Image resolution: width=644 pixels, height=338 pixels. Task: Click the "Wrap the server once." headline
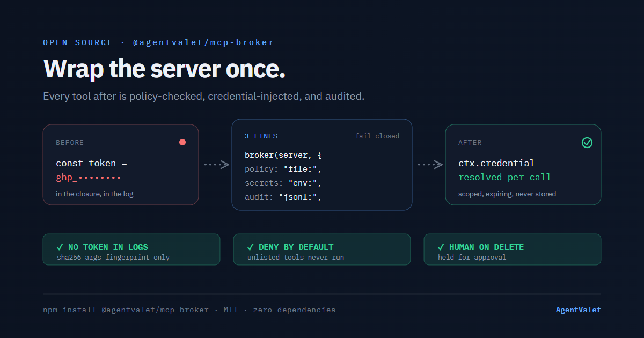(x=164, y=69)
